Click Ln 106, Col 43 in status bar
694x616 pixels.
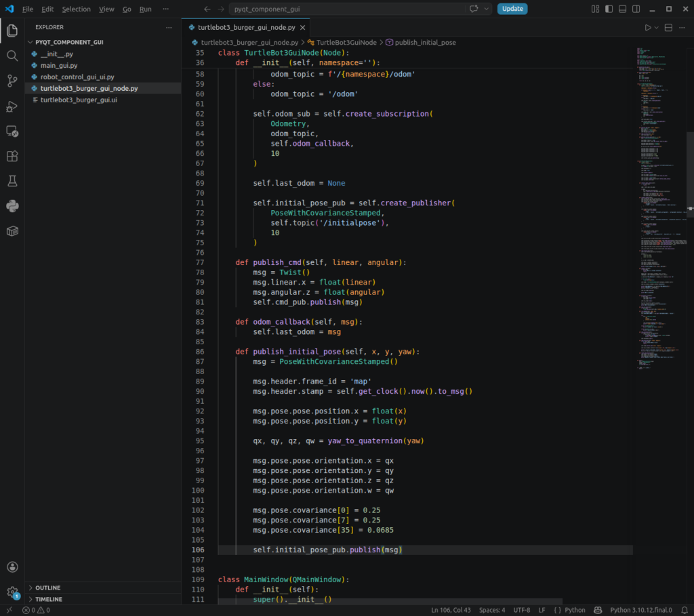pyautogui.click(x=451, y=611)
